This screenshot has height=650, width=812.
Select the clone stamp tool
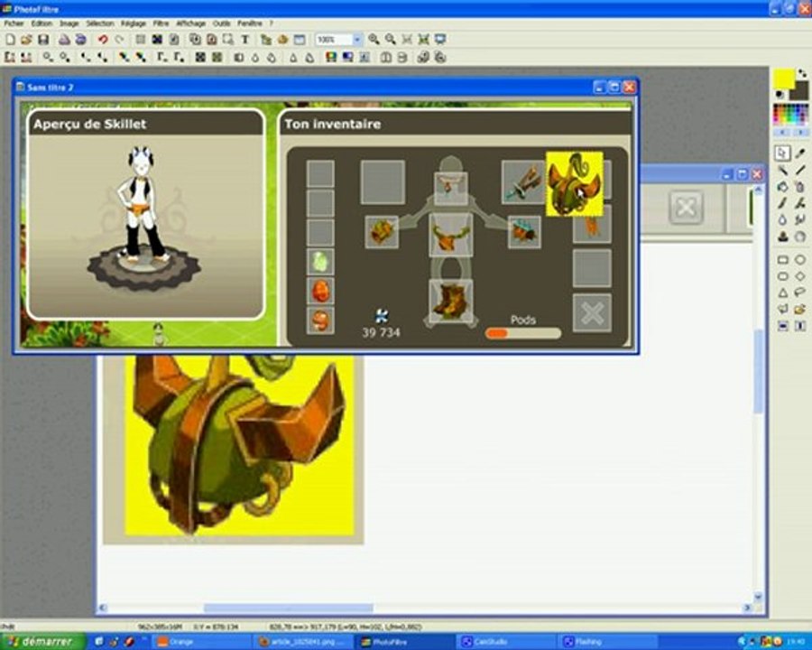[x=782, y=237]
